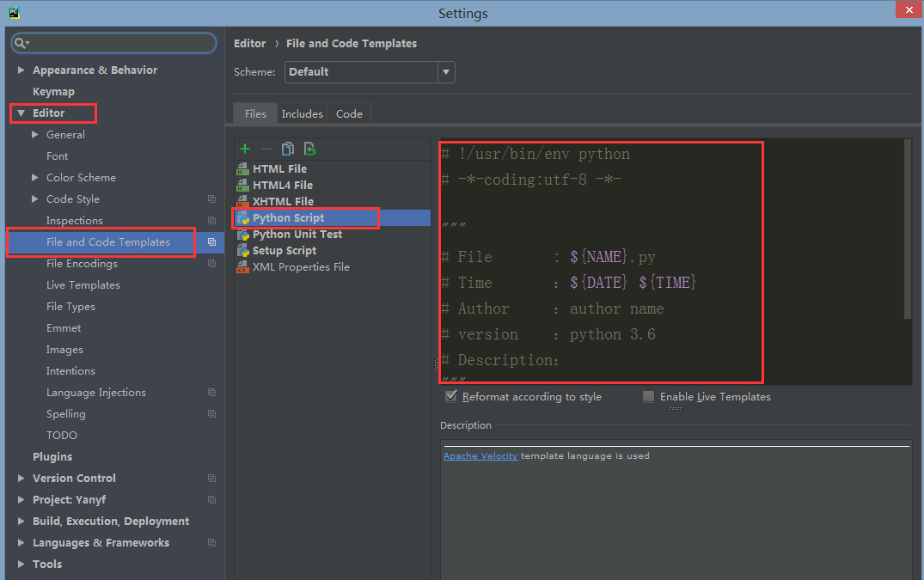Expand the Tools section

(x=21, y=564)
